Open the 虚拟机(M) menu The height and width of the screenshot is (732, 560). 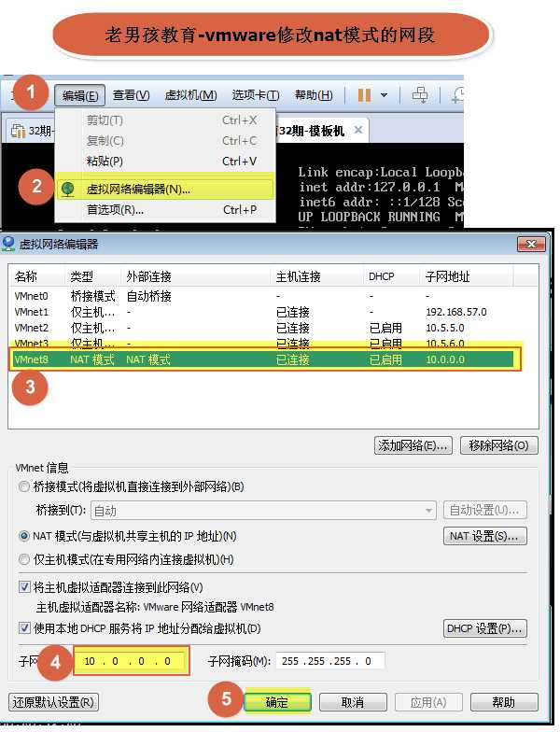[x=190, y=95]
